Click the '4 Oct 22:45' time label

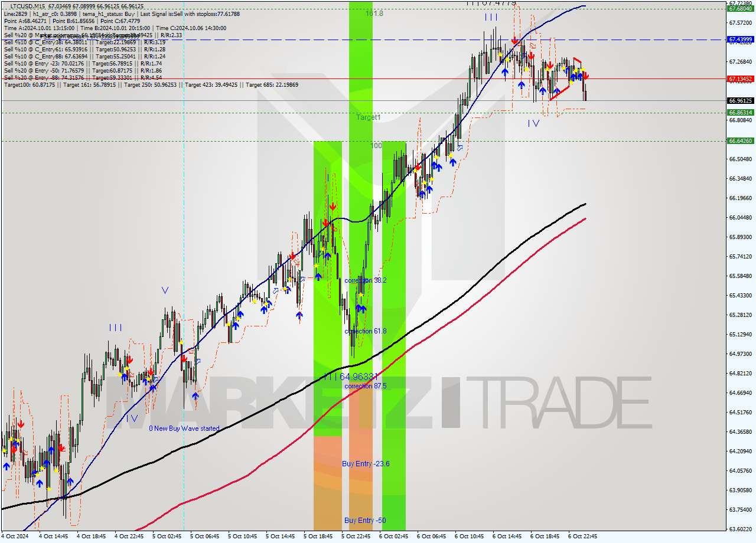coord(129,537)
